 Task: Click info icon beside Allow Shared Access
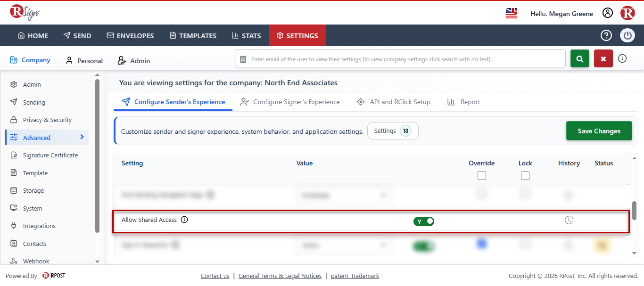pyautogui.click(x=184, y=220)
